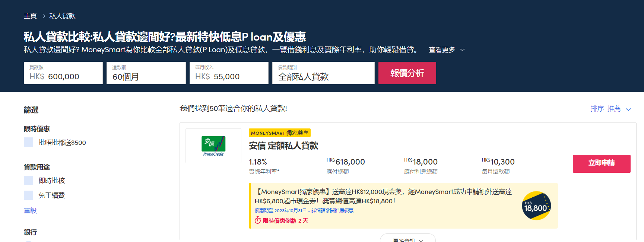Open the 排序 推薦 sorting dropdown
Image resolution: width=644 pixels, height=242 pixels.
(611, 109)
